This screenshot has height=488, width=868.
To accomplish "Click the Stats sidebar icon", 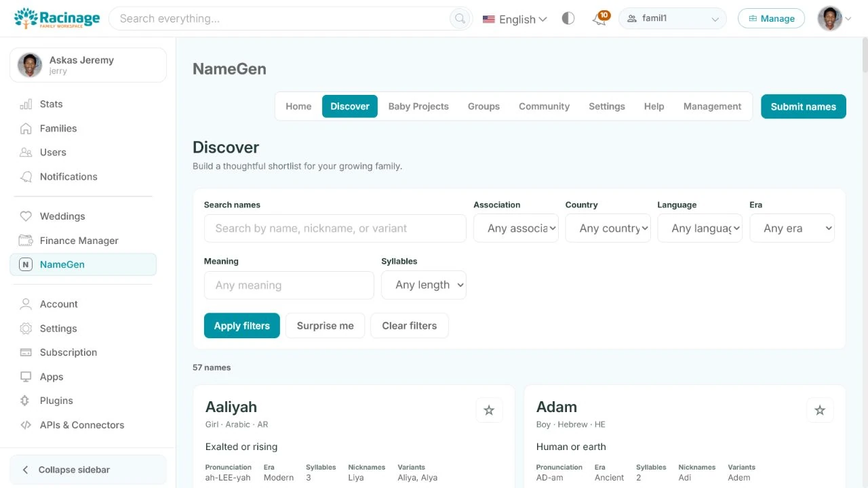I will [x=26, y=104].
